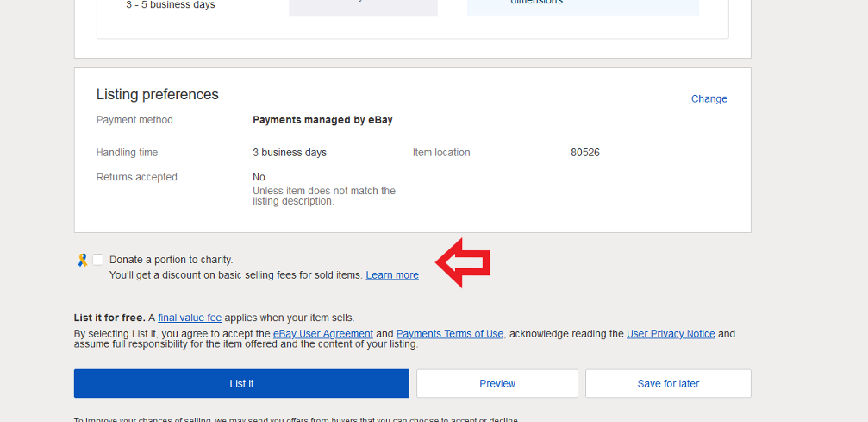Click the Save for later button
The image size is (868, 422).
click(668, 384)
